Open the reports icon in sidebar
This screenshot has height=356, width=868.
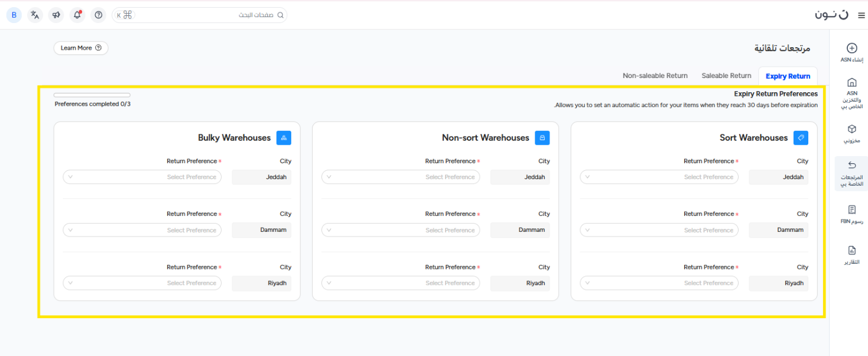click(851, 250)
